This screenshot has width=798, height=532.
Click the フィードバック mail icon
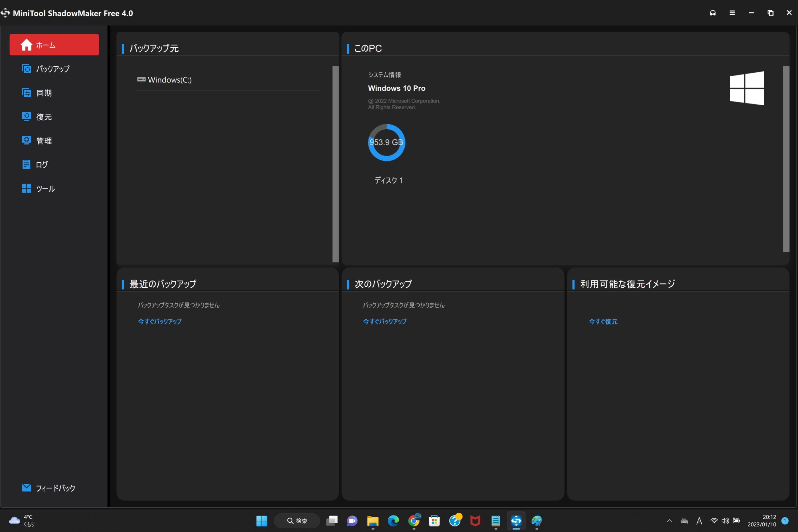26,487
